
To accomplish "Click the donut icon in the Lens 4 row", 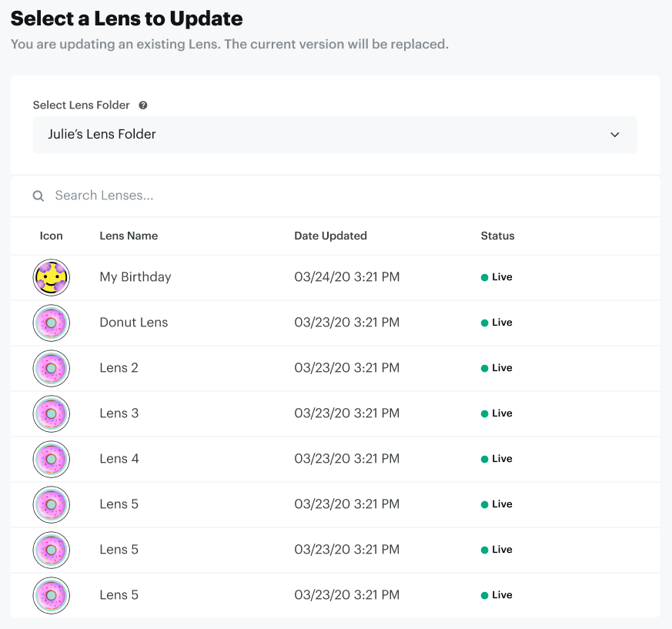I will point(52,459).
